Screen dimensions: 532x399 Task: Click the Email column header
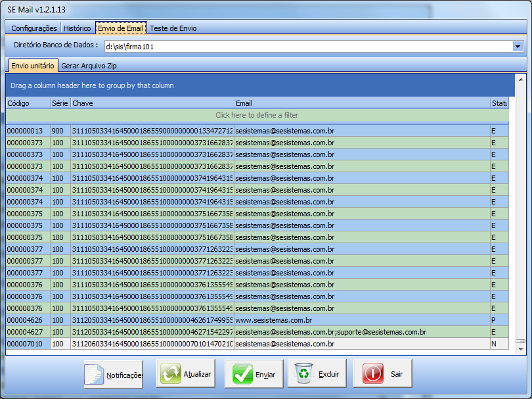tap(361, 103)
